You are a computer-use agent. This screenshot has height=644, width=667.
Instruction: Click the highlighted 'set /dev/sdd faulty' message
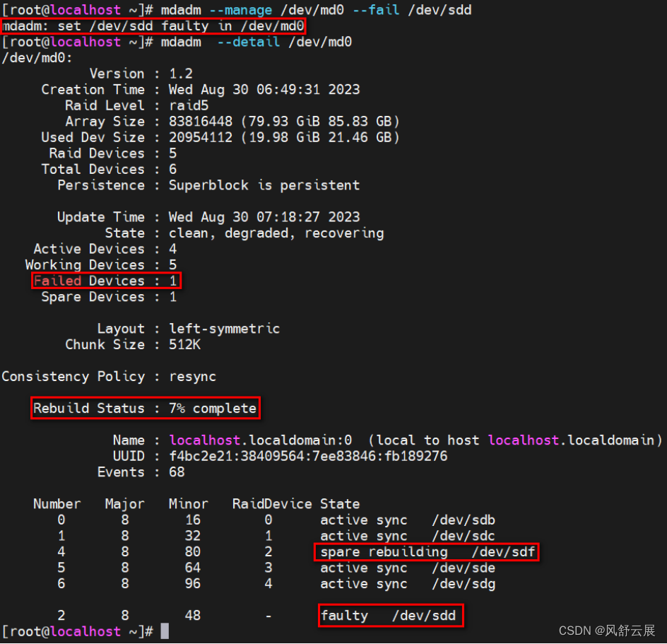tap(153, 26)
